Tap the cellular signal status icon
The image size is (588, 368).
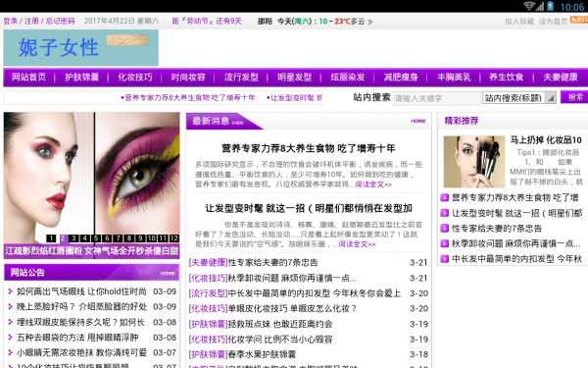pyautogui.click(x=540, y=6)
